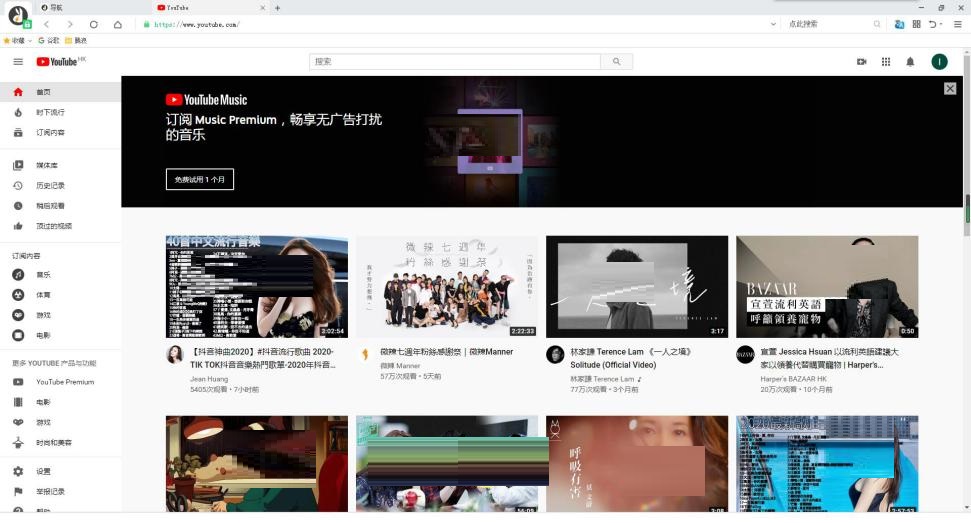This screenshot has width=971, height=523.
Task: Close the YouTube tab
Action: pos(263,7)
